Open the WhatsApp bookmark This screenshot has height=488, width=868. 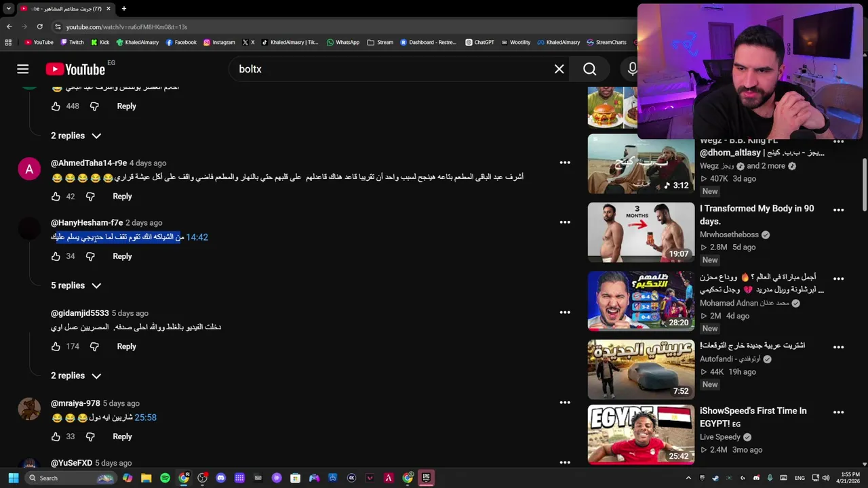point(343,42)
